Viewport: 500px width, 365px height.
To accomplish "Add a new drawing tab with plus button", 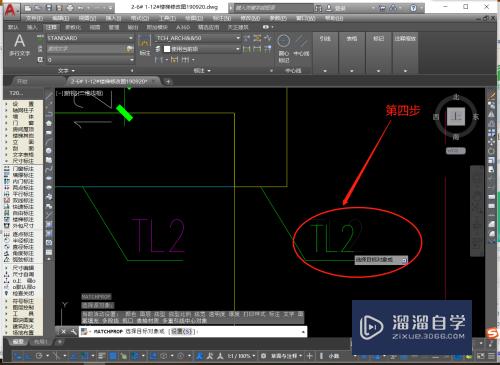I will coord(168,81).
